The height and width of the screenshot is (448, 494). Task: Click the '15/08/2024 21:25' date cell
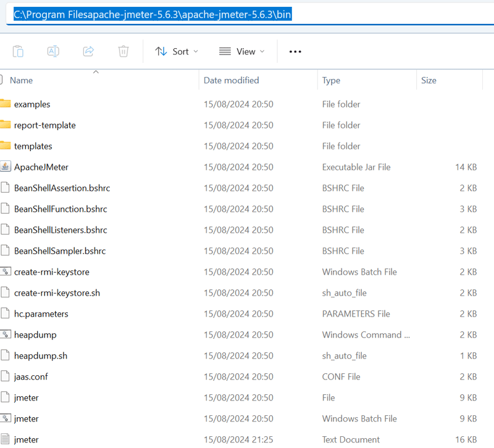[x=238, y=439]
